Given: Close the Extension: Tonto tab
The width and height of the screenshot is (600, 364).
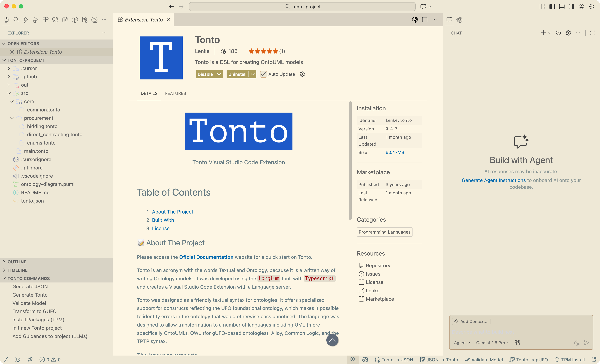Looking at the screenshot, I should [168, 20].
